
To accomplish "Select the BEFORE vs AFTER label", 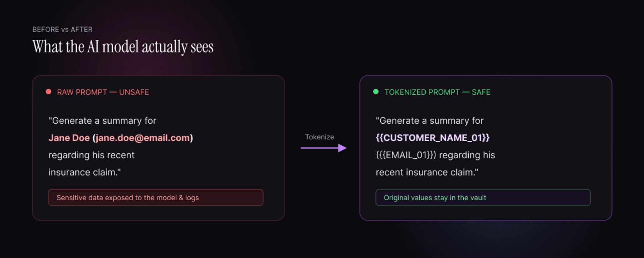I will pos(62,29).
